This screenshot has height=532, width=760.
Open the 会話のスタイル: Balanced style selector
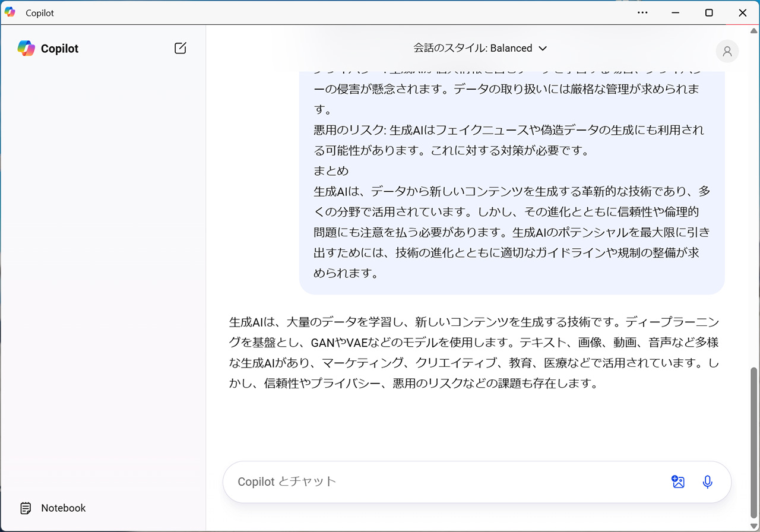click(x=472, y=49)
